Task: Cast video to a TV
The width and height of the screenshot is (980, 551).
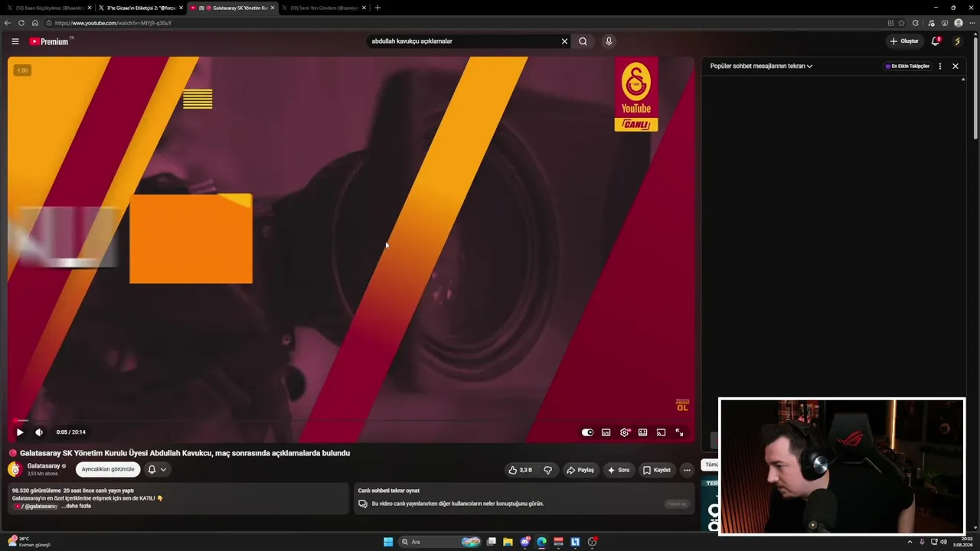Action: coord(661,432)
